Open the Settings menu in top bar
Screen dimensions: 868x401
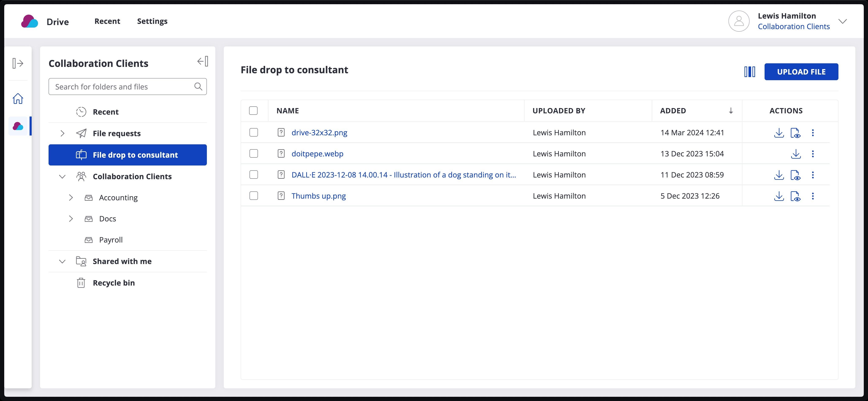click(x=152, y=21)
